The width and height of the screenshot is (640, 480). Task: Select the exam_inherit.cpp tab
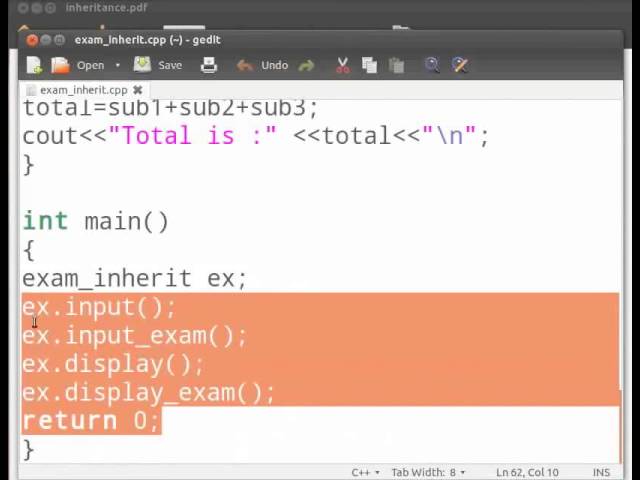(80, 90)
